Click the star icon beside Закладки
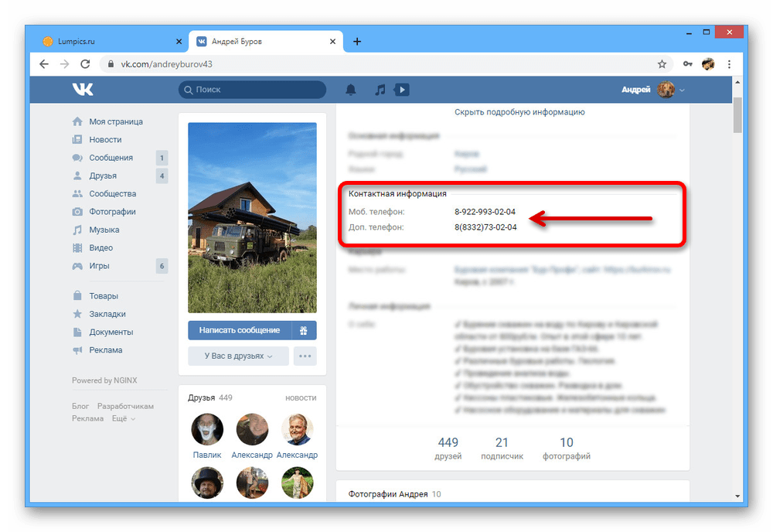773x532 pixels. click(x=77, y=314)
